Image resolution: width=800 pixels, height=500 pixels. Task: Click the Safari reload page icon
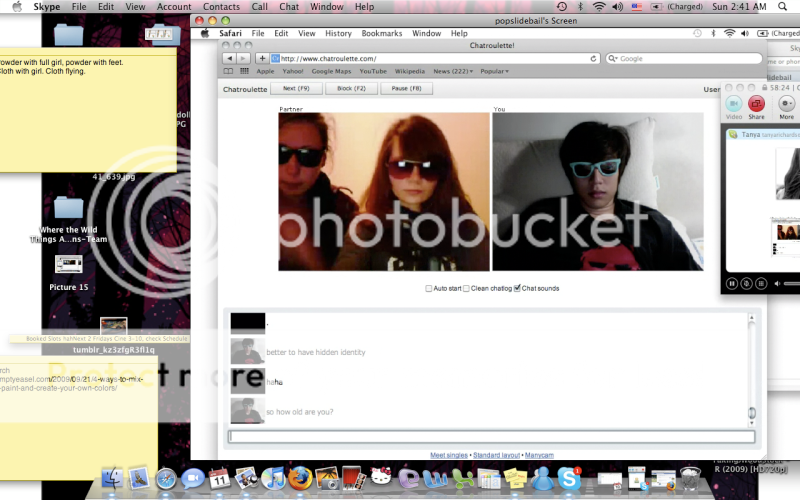(x=594, y=59)
